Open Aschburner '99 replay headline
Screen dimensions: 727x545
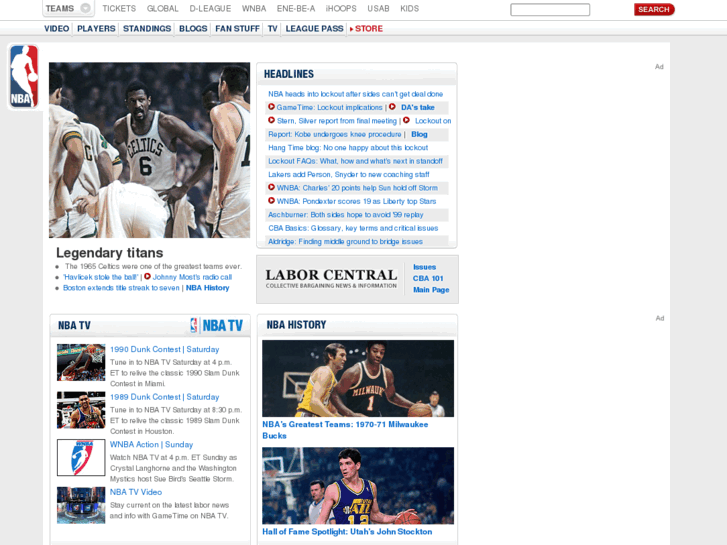tap(345, 215)
